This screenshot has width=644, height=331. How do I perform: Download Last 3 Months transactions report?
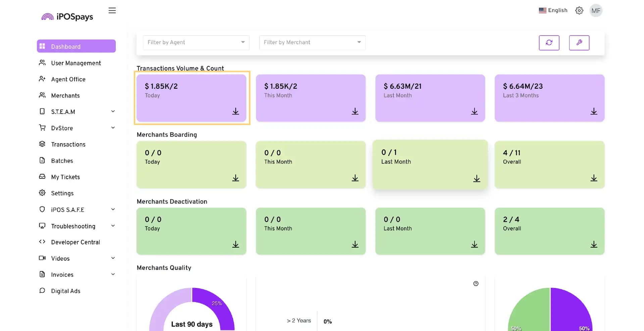coord(594,112)
